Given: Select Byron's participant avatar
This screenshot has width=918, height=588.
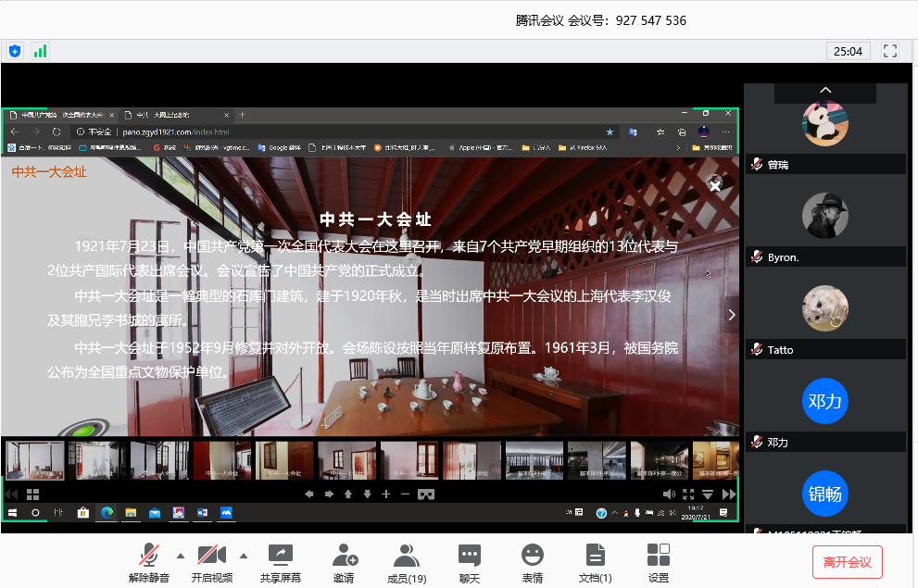Looking at the screenshot, I should tap(824, 216).
